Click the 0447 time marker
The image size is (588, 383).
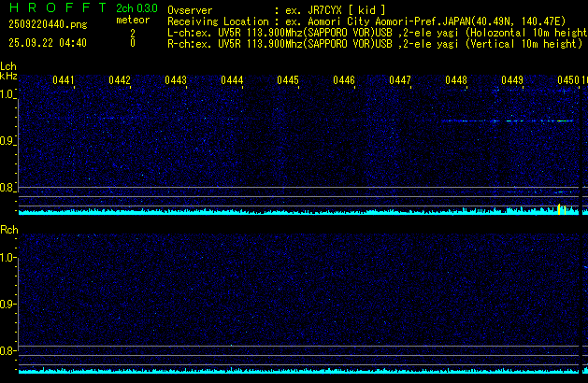click(400, 81)
